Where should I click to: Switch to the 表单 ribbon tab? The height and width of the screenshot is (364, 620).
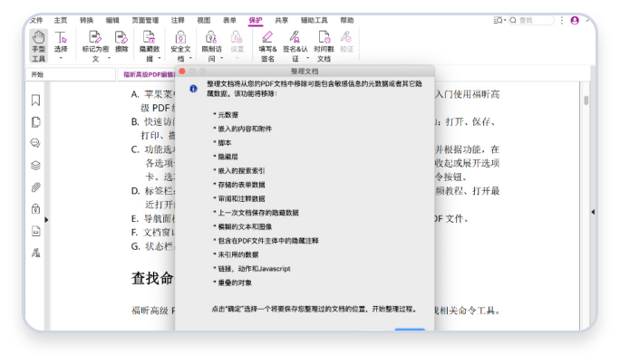pyautogui.click(x=229, y=20)
